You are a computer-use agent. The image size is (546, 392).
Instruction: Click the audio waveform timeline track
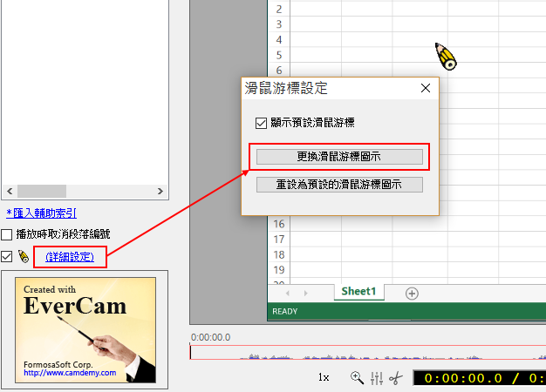click(x=366, y=353)
